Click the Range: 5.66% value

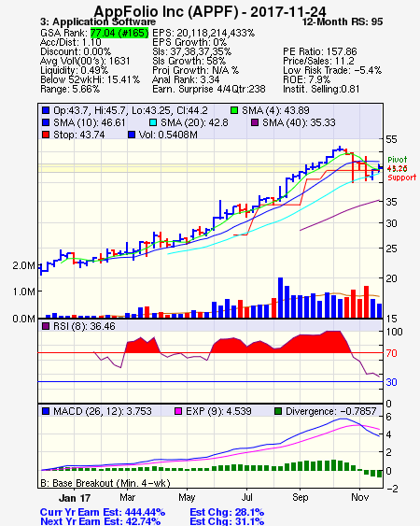coord(70,90)
